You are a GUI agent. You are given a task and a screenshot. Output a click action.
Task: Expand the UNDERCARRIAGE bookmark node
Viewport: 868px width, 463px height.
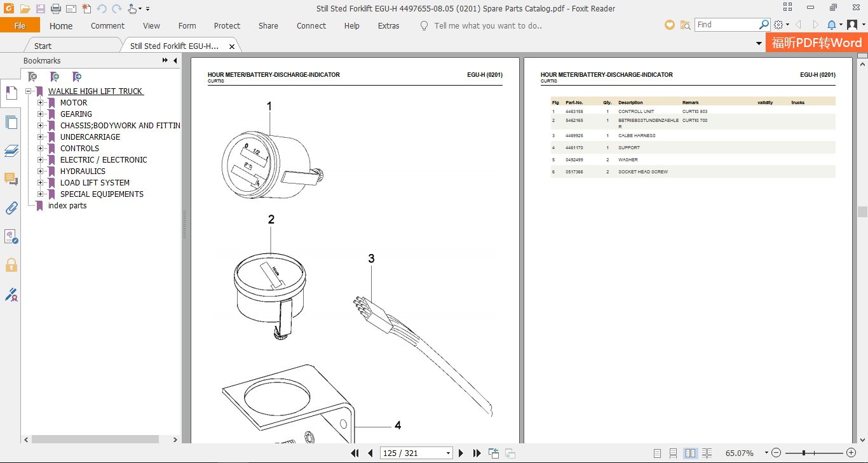41,137
